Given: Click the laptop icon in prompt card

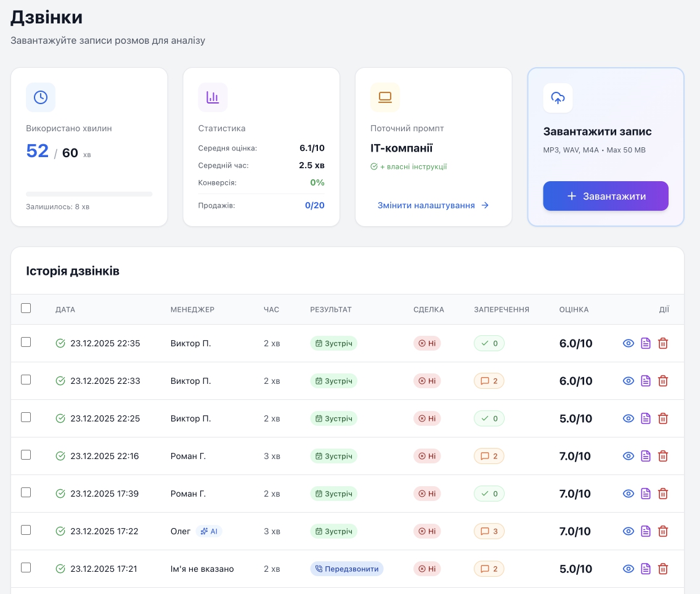Looking at the screenshot, I should pyautogui.click(x=385, y=97).
